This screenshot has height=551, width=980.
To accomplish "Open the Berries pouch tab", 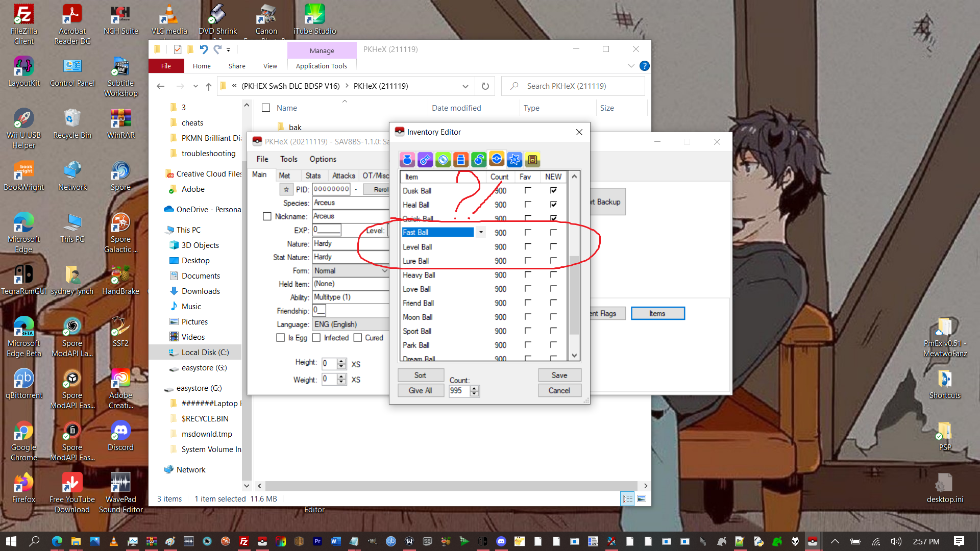I will pos(479,160).
